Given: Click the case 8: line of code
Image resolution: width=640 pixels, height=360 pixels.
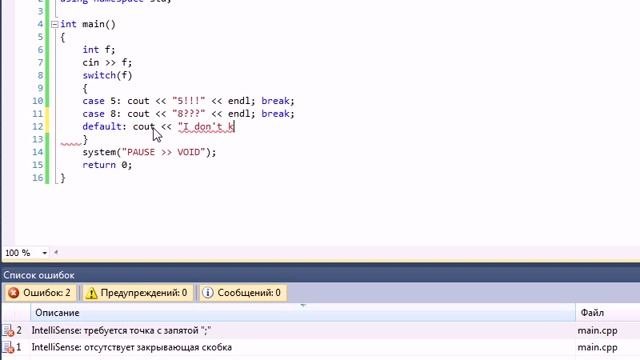Looking at the screenshot, I should click(x=188, y=113).
